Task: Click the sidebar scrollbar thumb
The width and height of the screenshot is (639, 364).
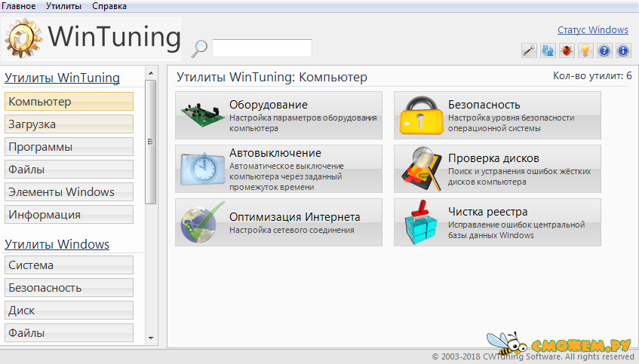Action: [151, 142]
